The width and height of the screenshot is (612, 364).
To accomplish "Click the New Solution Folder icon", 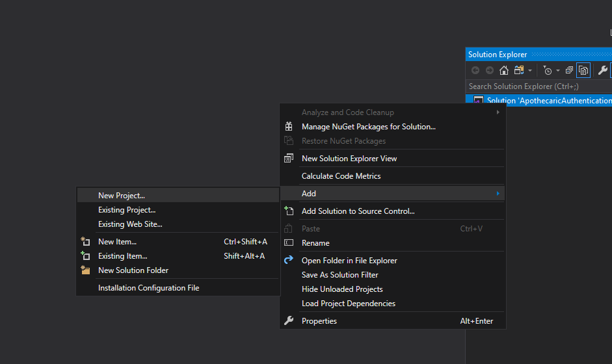I will click(x=85, y=270).
